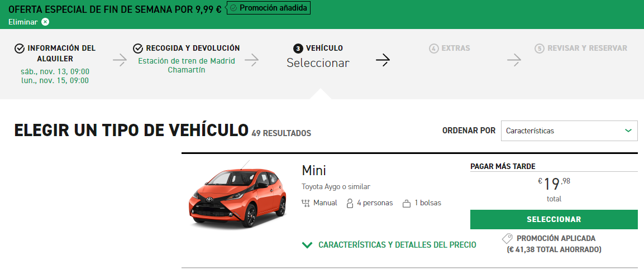
Task: Click the grey arrow after Información del alquiler
Action: coord(120,60)
